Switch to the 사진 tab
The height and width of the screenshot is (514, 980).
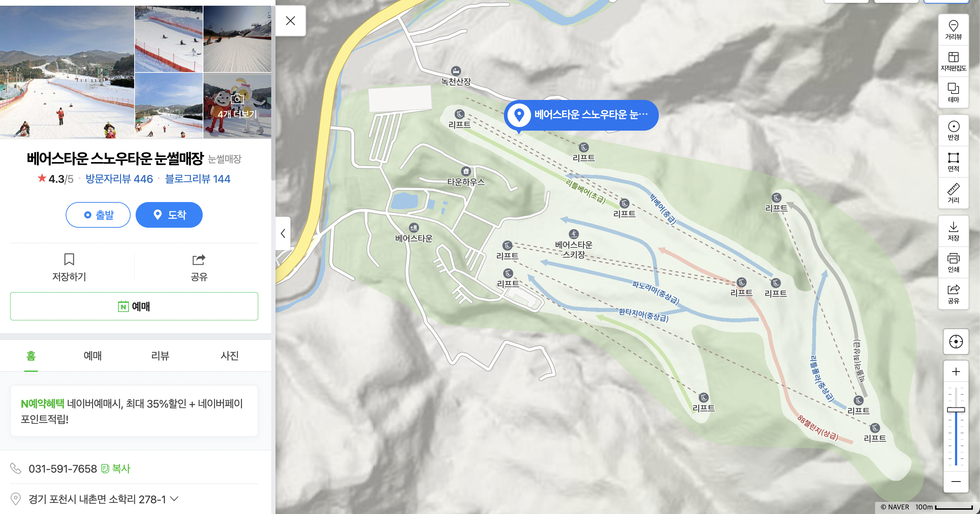point(229,356)
